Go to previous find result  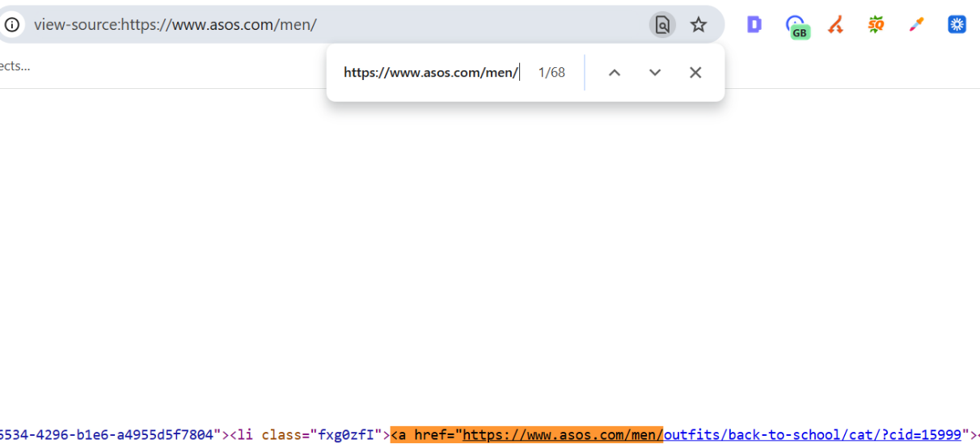615,73
